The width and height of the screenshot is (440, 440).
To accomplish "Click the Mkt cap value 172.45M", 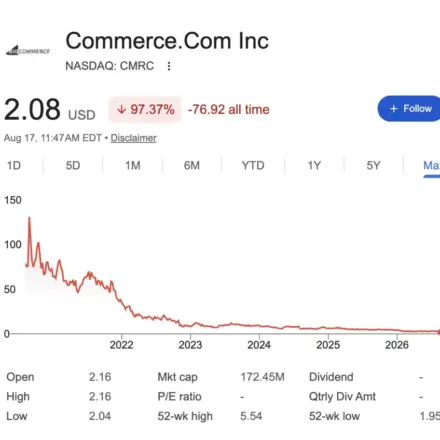I will [263, 377].
